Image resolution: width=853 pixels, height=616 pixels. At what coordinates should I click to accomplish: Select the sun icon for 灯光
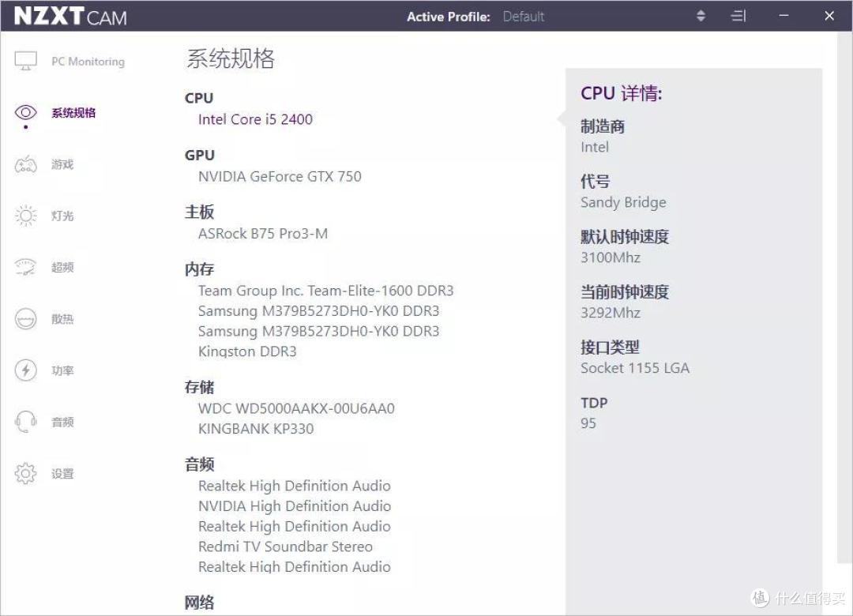pyautogui.click(x=25, y=216)
